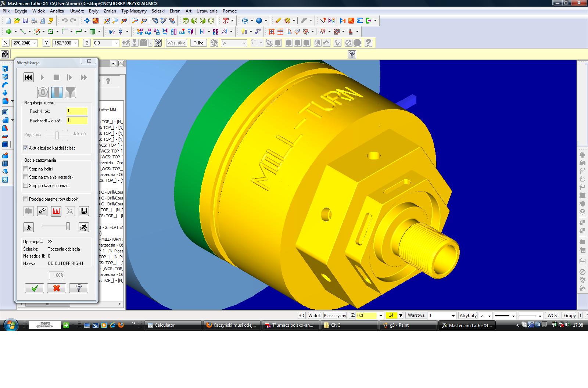Open the status bar Z depth dropdown
Screen dimensions: 588x388
click(381, 316)
